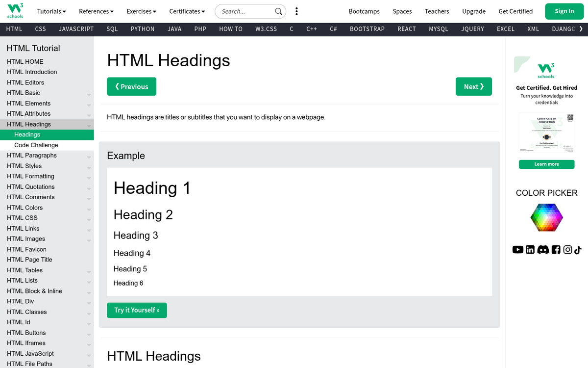
Task: Open the Color Picker hexagon
Action: coord(546,217)
